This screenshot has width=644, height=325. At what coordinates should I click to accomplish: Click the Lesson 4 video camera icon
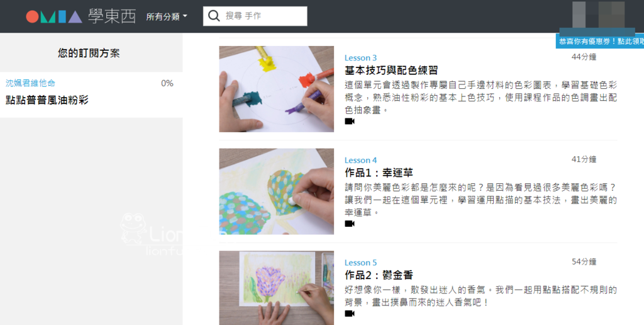pyautogui.click(x=350, y=224)
